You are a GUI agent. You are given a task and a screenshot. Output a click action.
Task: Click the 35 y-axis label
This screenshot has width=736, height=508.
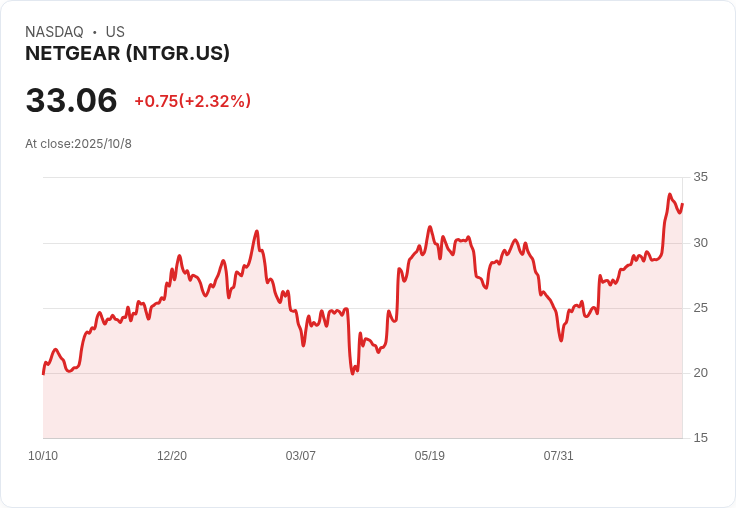pos(700,177)
